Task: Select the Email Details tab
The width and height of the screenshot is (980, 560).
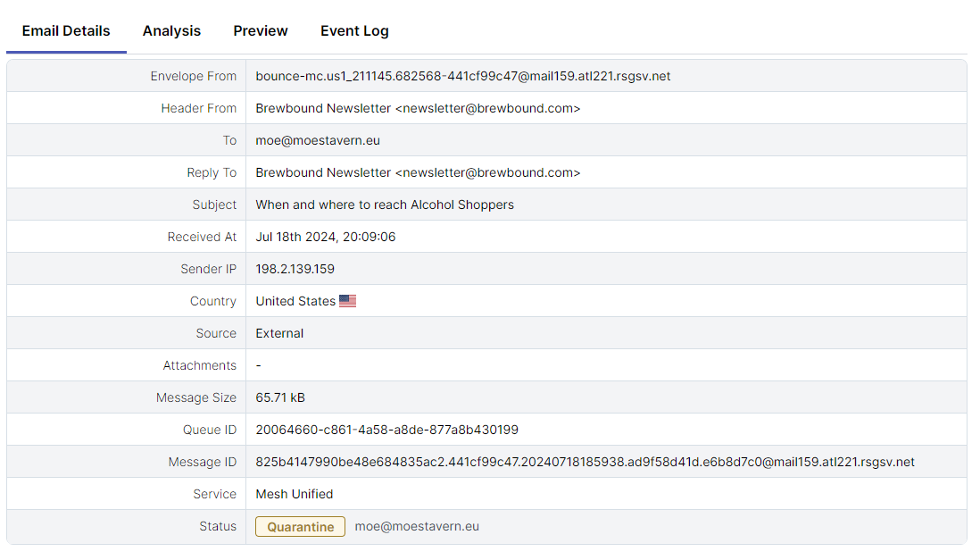Action: point(66,30)
